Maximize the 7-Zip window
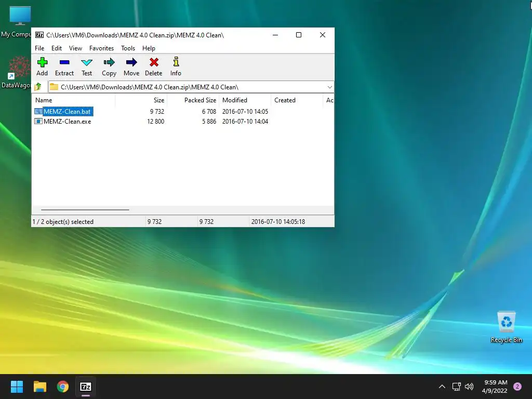The image size is (532, 399). tap(299, 35)
